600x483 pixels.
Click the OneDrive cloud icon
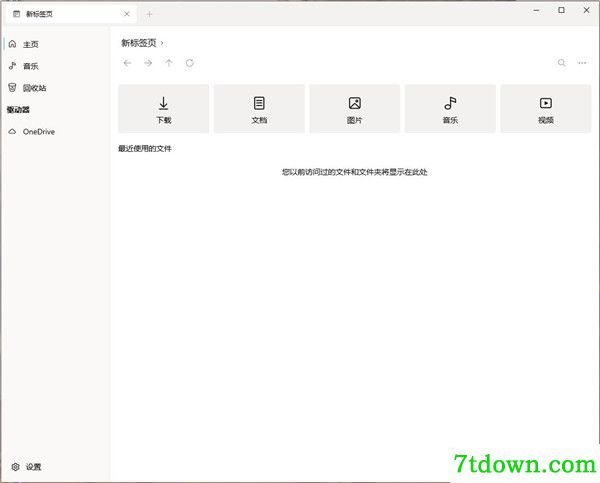click(13, 132)
